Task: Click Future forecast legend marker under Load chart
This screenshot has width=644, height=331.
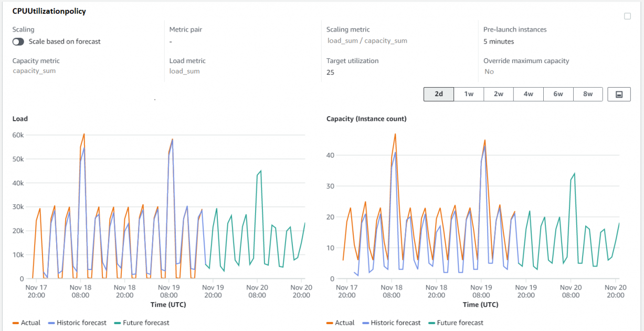Action: pyautogui.click(x=116, y=323)
